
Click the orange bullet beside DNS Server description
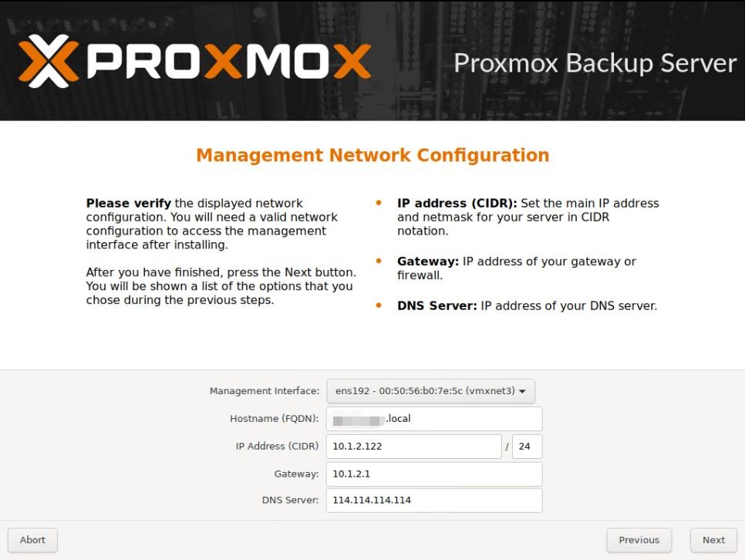(379, 305)
